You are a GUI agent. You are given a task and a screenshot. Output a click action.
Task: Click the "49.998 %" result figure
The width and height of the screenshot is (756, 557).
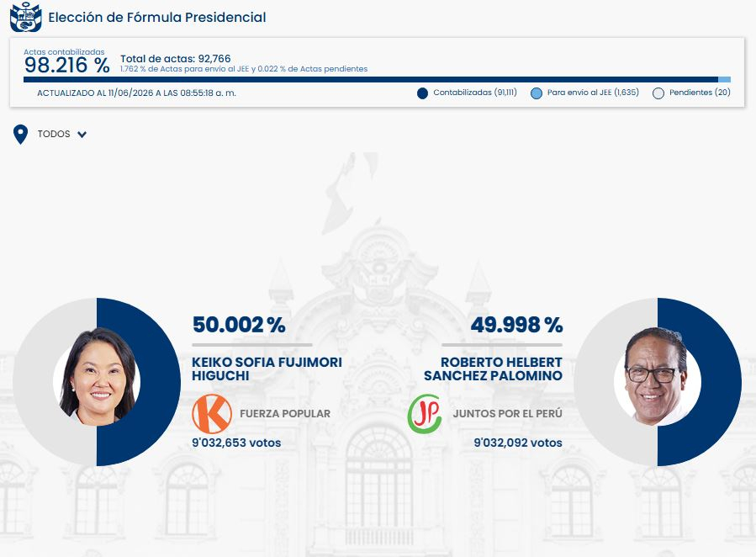pyautogui.click(x=517, y=325)
